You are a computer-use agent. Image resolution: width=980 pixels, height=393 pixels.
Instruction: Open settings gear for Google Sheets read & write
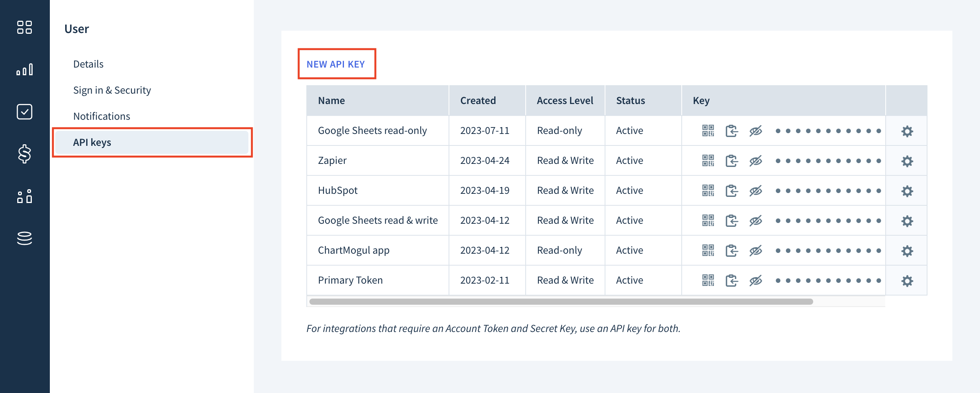907,221
